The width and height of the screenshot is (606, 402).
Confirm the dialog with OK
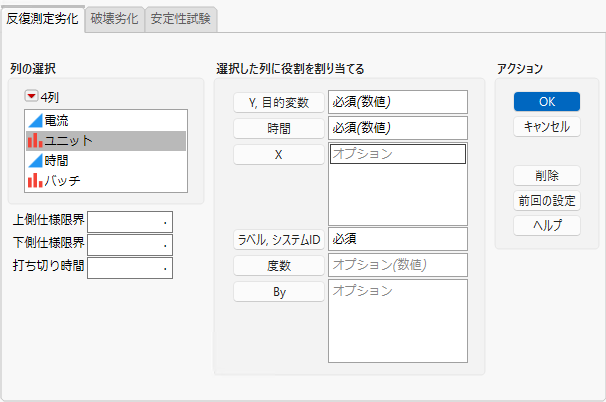pos(547,102)
